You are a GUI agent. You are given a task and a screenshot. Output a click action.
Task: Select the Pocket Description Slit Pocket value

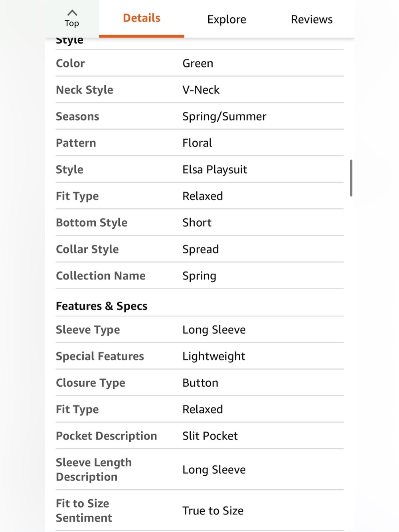point(210,436)
